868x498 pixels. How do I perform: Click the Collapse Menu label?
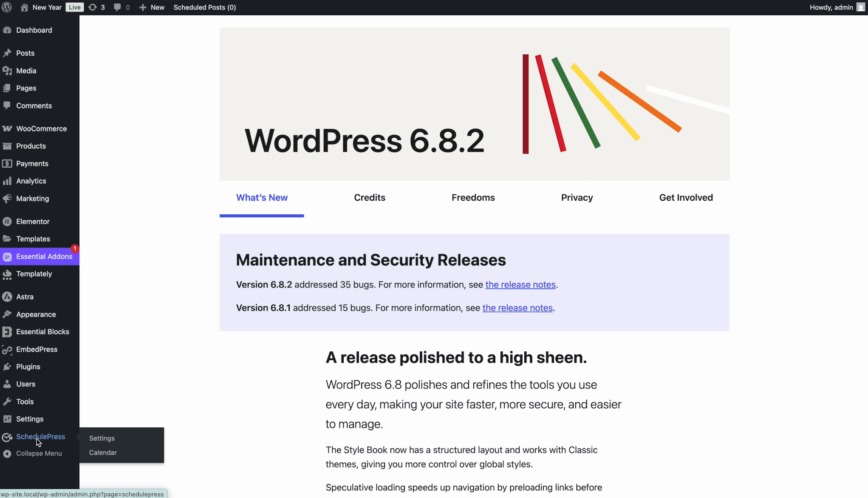pos(39,453)
